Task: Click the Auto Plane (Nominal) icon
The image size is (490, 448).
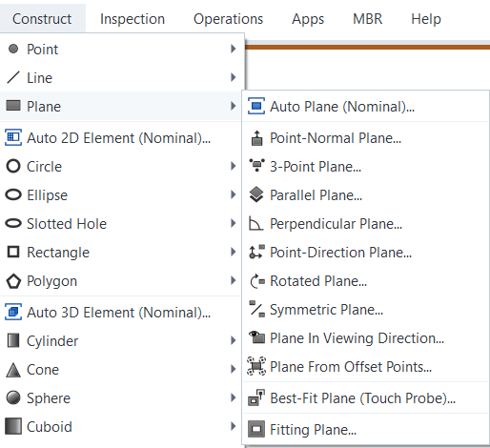Action: point(256,106)
